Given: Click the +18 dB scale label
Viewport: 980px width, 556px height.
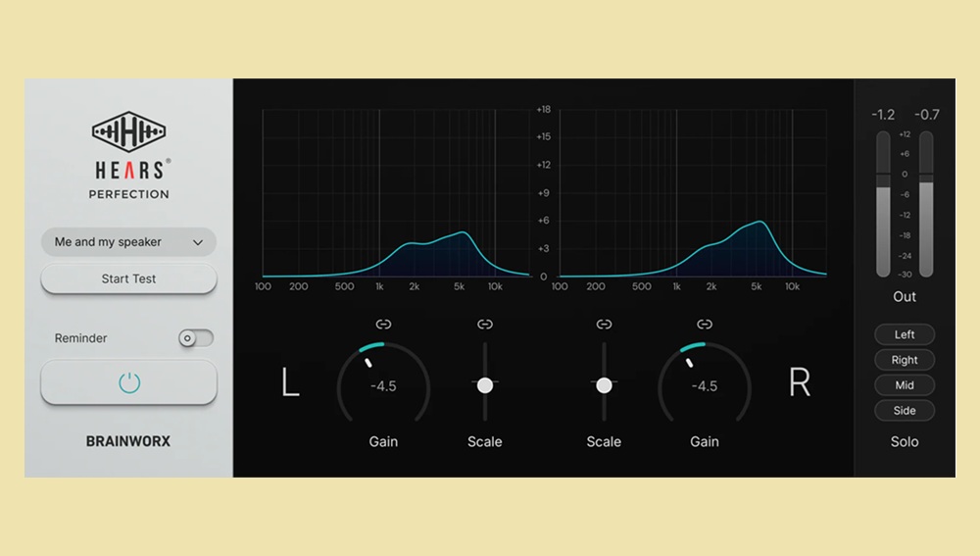Looking at the screenshot, I should pos(544,110).
